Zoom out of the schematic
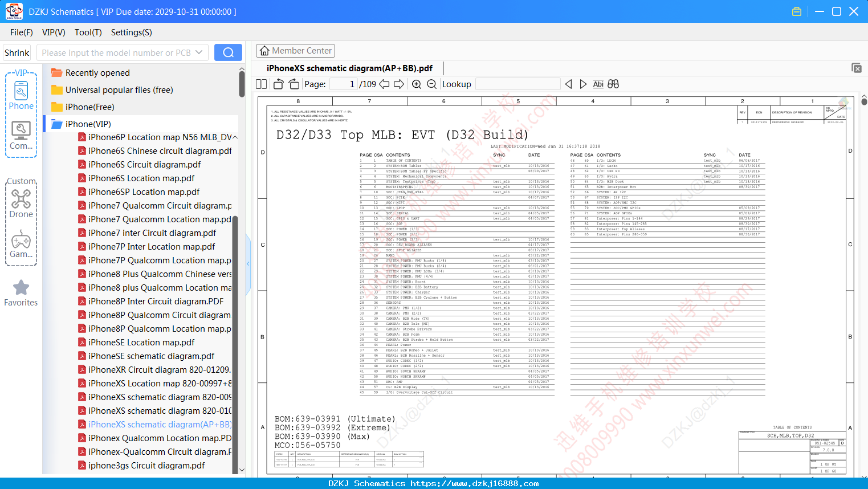 point(432,84)
